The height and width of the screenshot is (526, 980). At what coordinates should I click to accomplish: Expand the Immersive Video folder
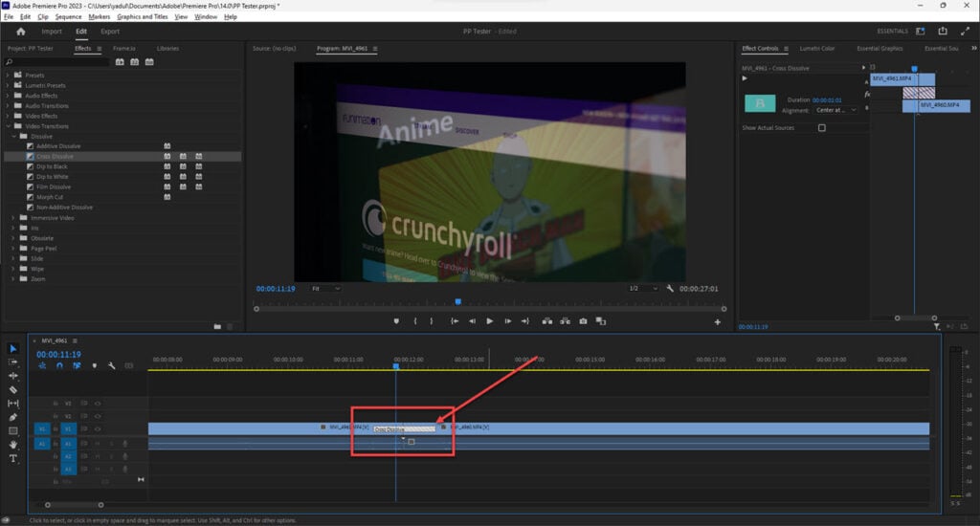pyautogui.click(x=13, y=218)
